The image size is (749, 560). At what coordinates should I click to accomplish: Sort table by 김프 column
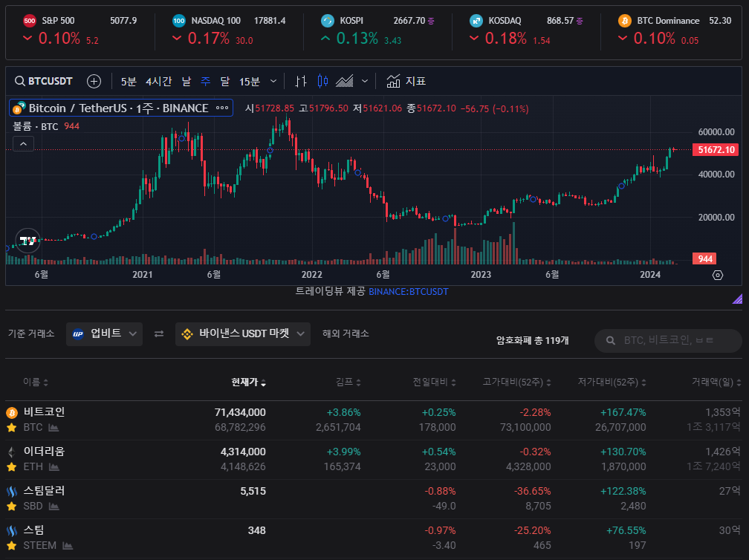[348, 382]
